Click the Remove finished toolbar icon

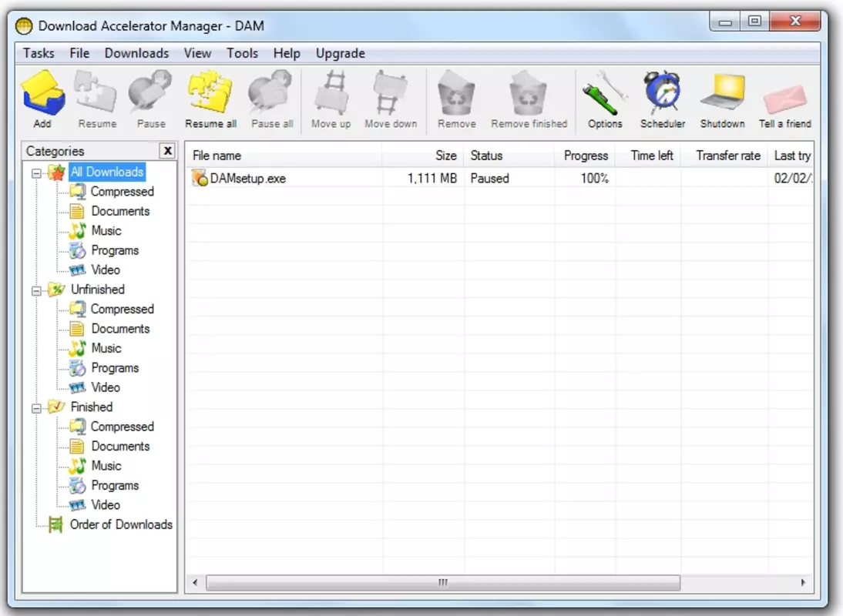pyautogui.click(x=529, y=93)
